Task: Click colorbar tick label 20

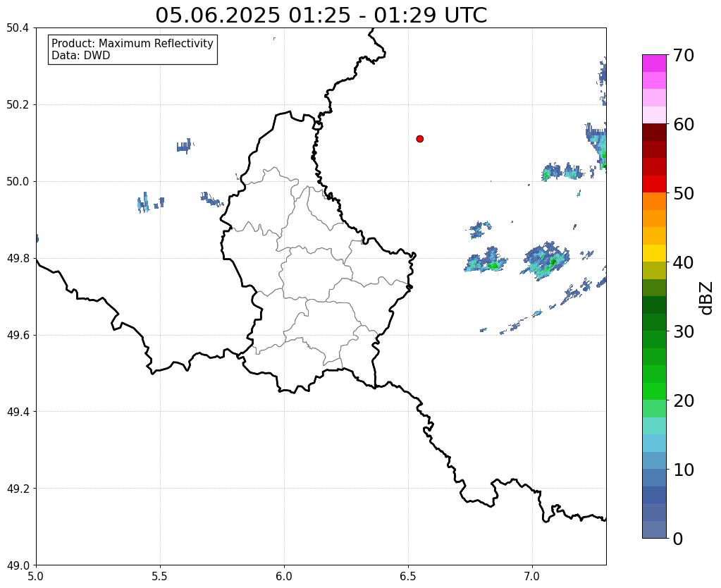Action: [684, 400]
